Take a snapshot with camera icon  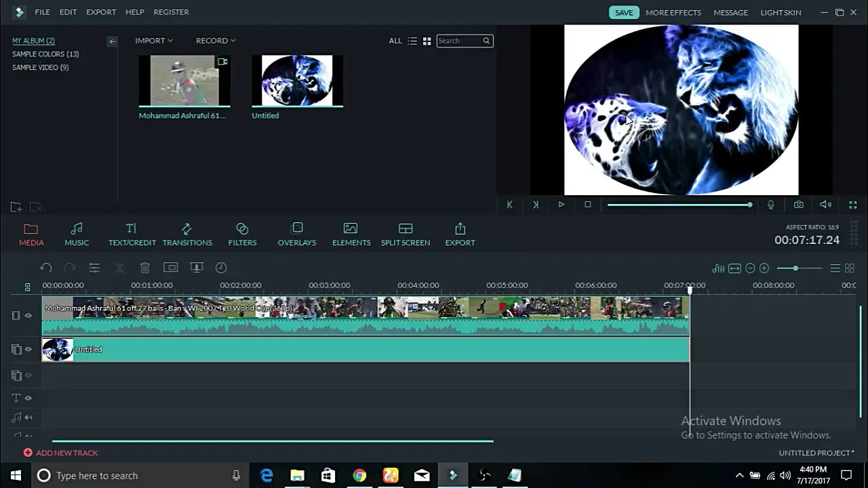(798, 205)
